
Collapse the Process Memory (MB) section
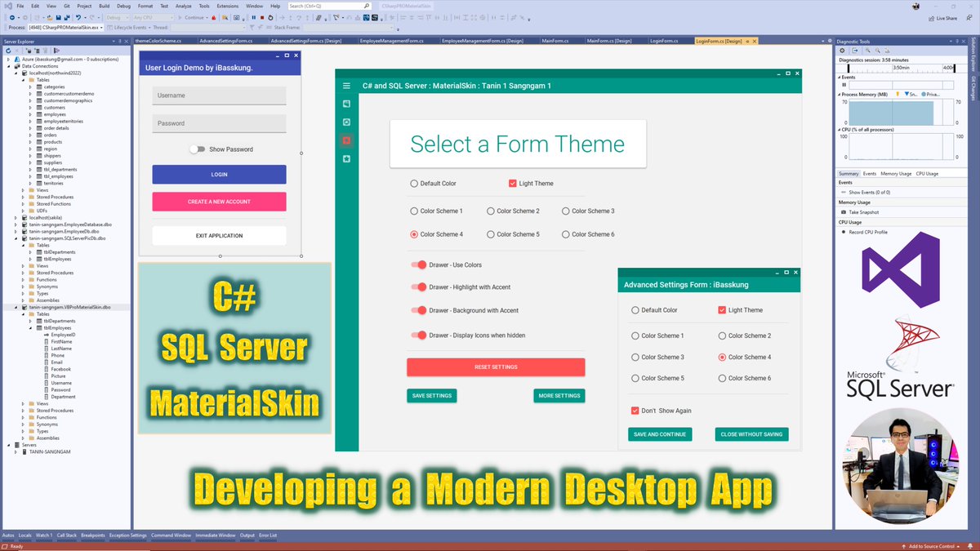[840, 95]
